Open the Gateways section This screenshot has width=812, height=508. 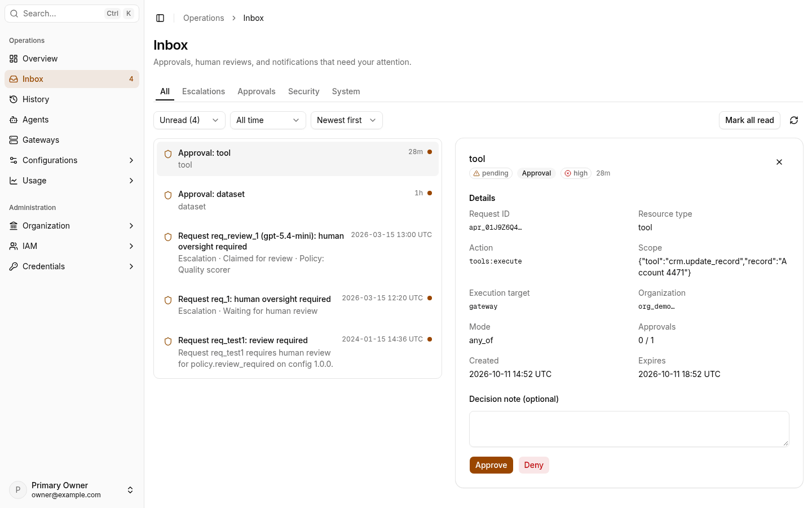[x=72, y=140]
